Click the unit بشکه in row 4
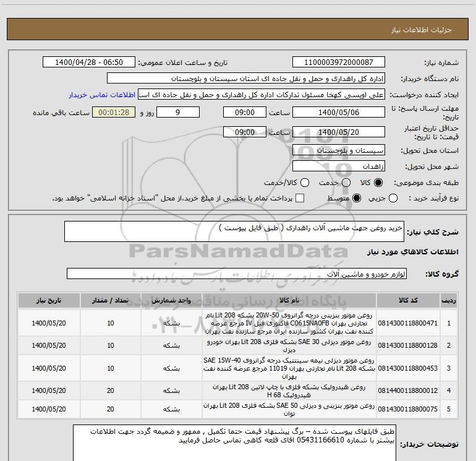 171,391
